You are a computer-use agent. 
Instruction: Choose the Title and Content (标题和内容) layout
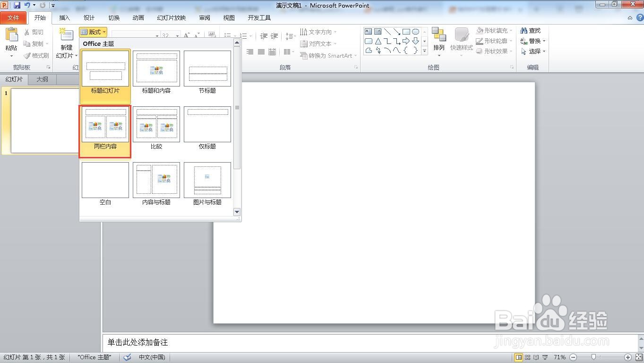click(x=156, y=73)
